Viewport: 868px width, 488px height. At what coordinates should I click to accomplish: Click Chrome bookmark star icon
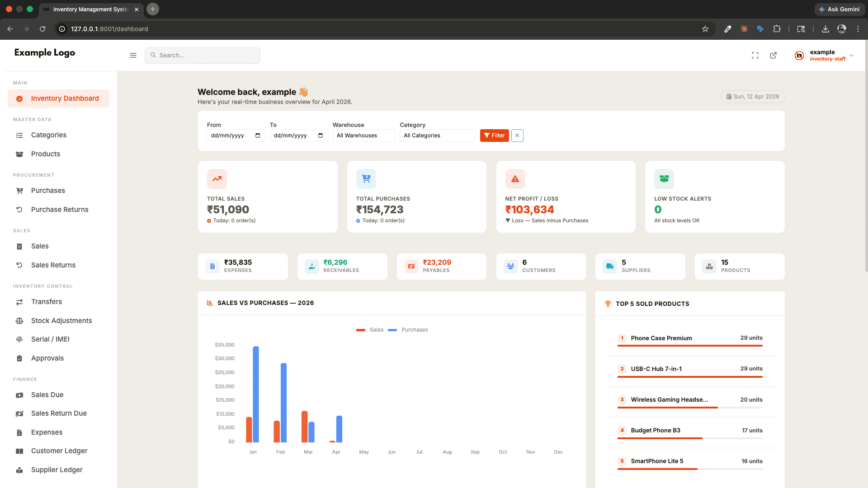click(705, 29)
